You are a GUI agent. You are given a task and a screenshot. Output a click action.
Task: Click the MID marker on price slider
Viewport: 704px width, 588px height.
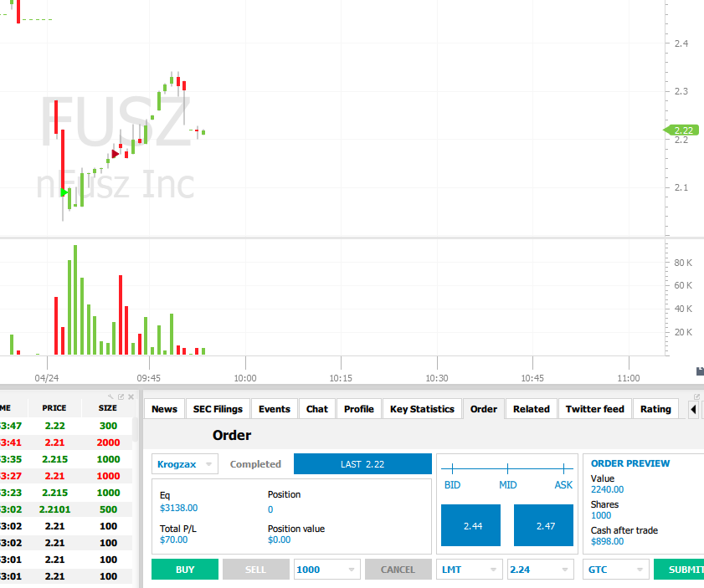[508, 469]
